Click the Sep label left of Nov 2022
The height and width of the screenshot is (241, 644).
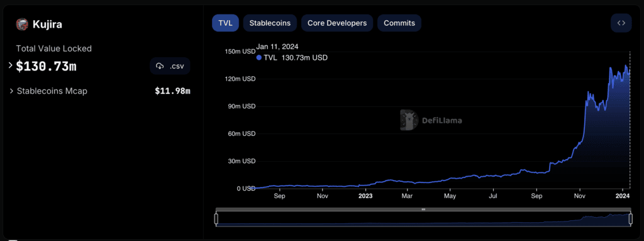(279, 196)
